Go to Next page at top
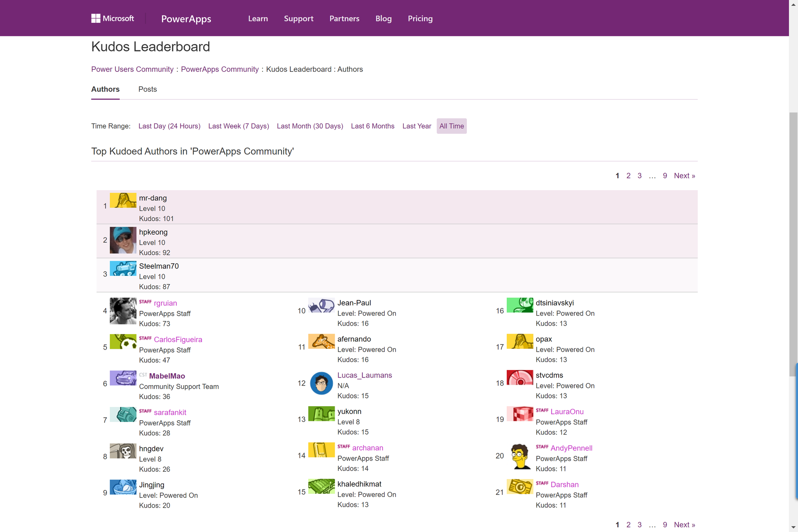Image resolution: width=798 pixels, height=532 pixels. 684,176
